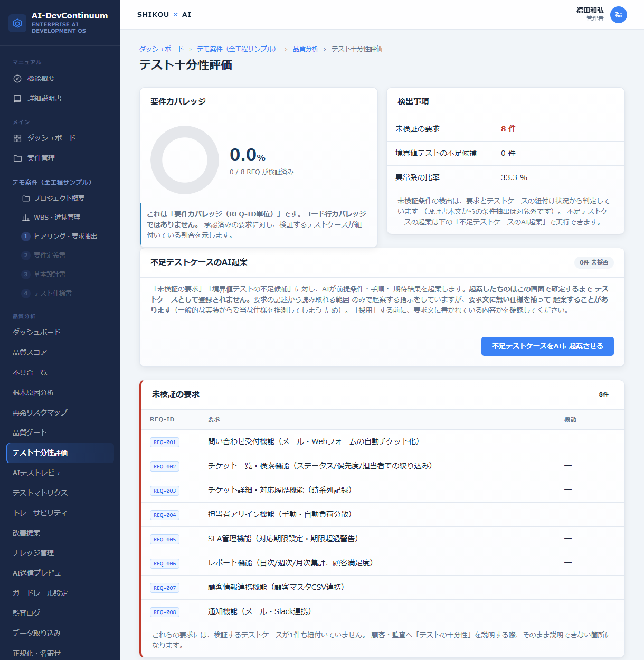Image resolution: width=644 pixels, height=660 pixels.
Task: Click step number 1 badge for ヒアリング
Action: (x=25, y=237)
